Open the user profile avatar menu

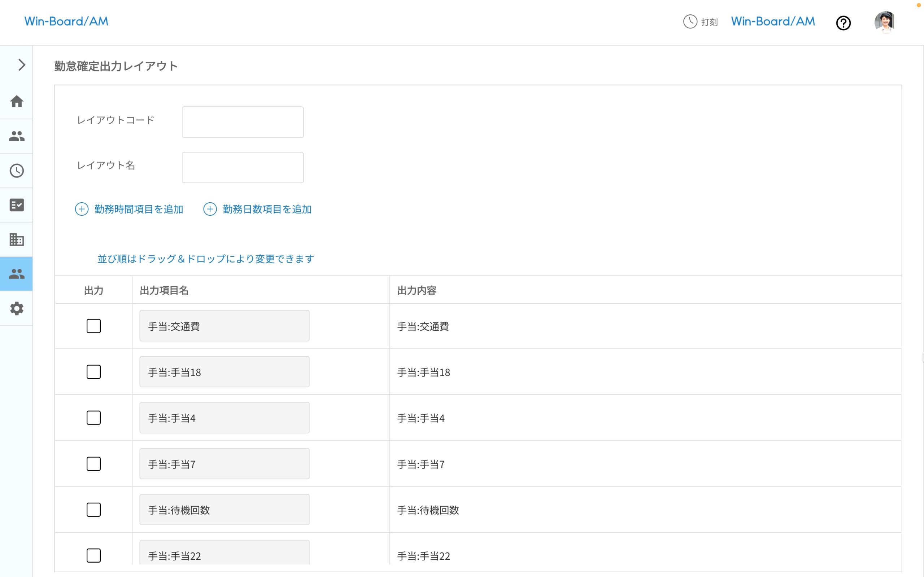click(x=884, y=22)
